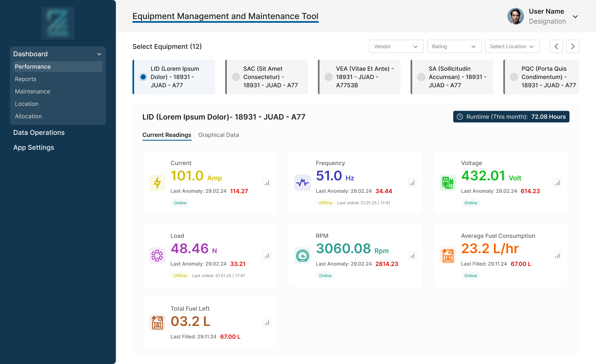Viewport: 596px width, 364px height.
Task: Select SAC (Sit Amet Consectetur) equipment radio
Action: 236,77
